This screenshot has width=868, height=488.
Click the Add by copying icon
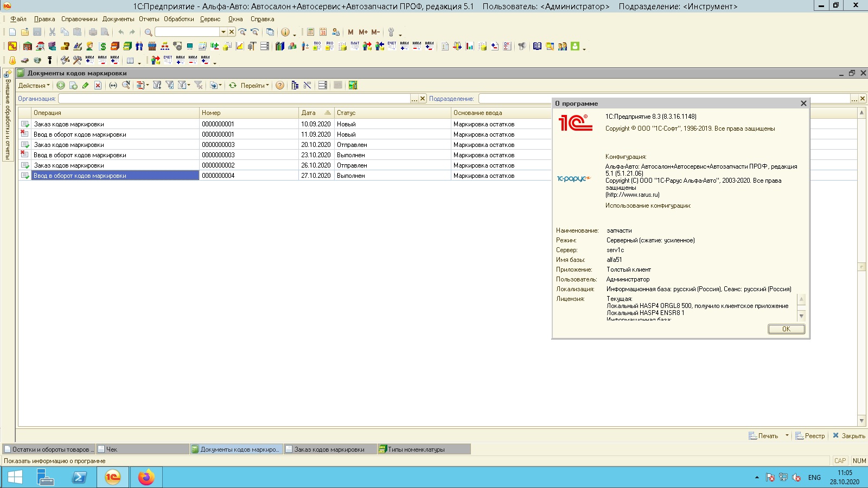[73, 85]
